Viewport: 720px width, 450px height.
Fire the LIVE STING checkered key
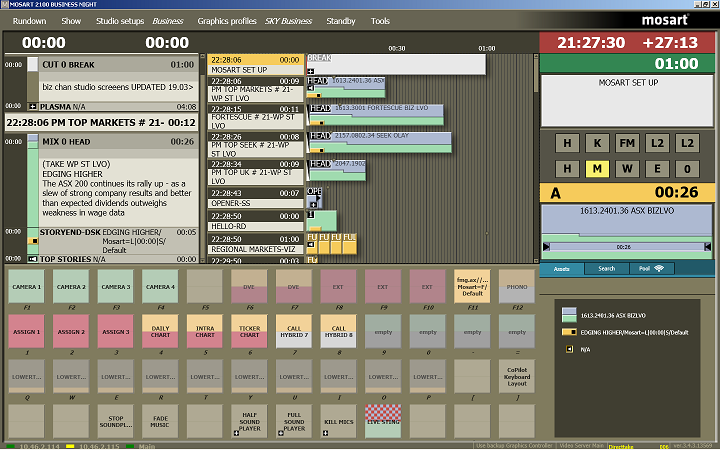(x=383, y=421)
